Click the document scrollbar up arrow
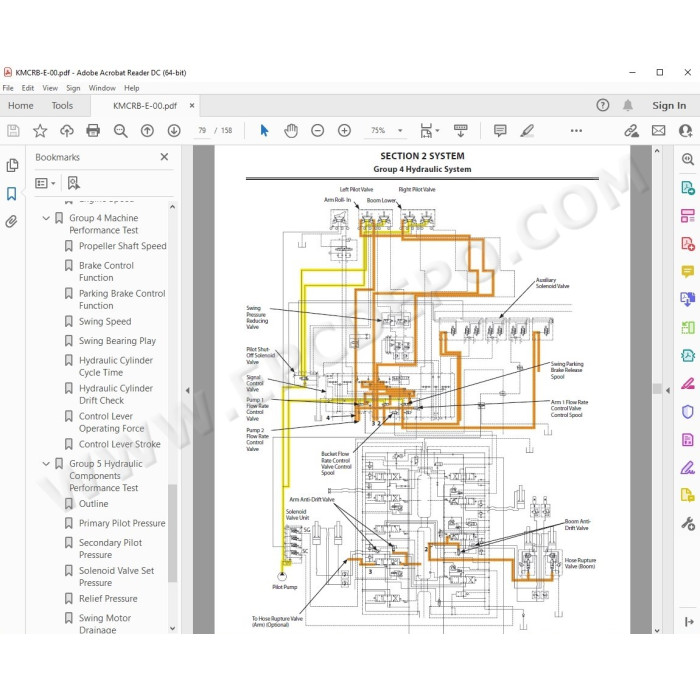Image resolution: width=700 pixels, height=700 pixels. (x=657, y=151)
